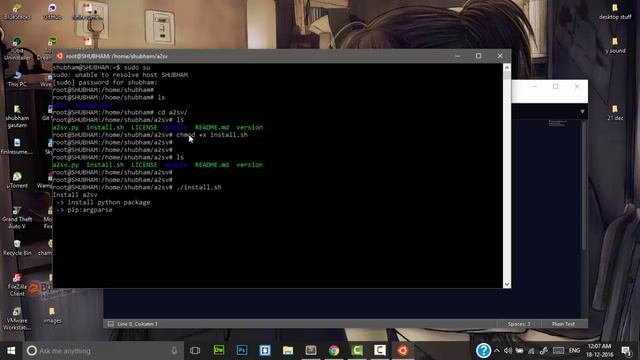Open the images folder on desktop

tap(52, 316)
